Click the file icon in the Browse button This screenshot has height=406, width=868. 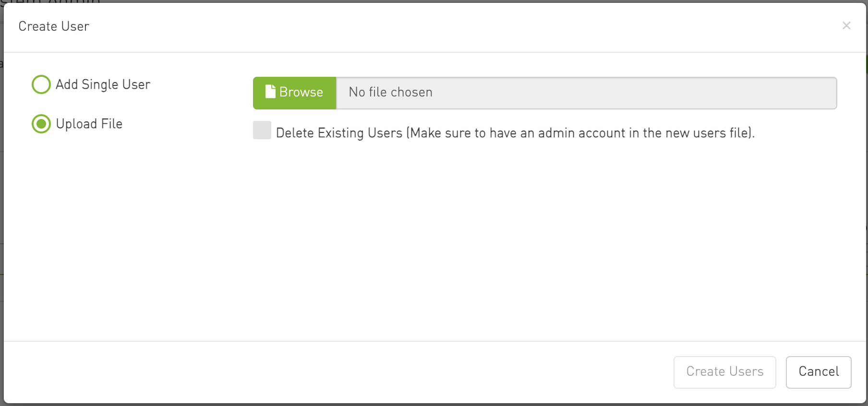(270, 92)
